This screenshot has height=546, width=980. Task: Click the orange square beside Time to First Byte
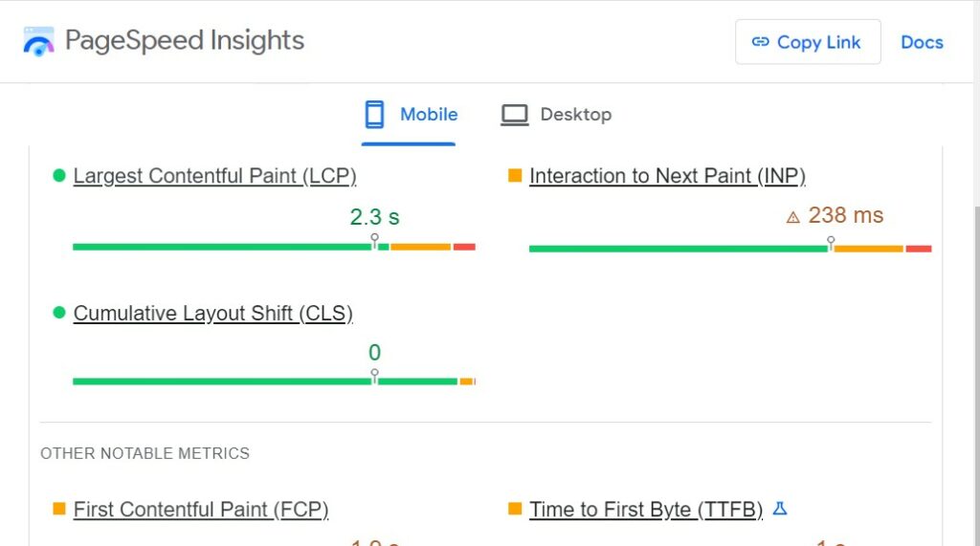[515, 509]
